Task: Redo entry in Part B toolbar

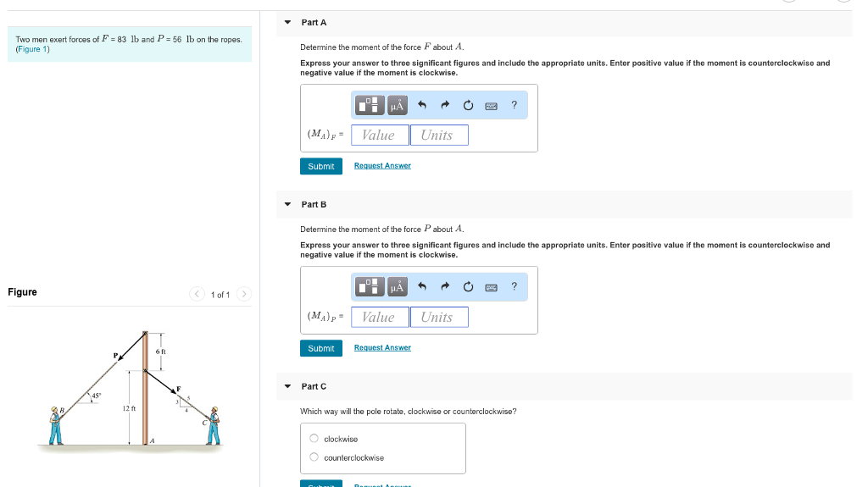Action: [x=445, y=288]
